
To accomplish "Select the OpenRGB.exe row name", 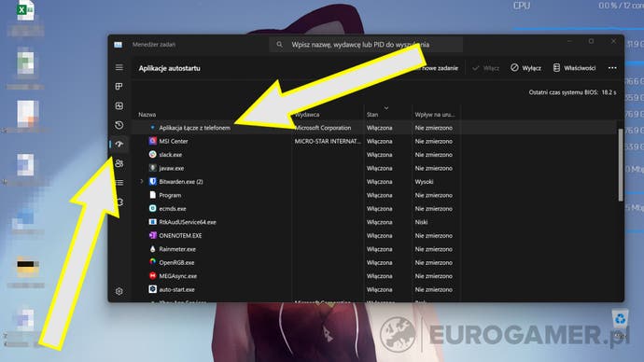I will [x=176, y=263].
